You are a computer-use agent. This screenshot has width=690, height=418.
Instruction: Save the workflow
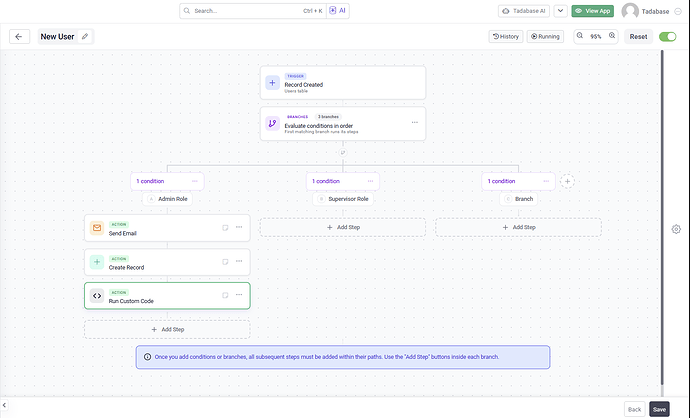(659, 409)
